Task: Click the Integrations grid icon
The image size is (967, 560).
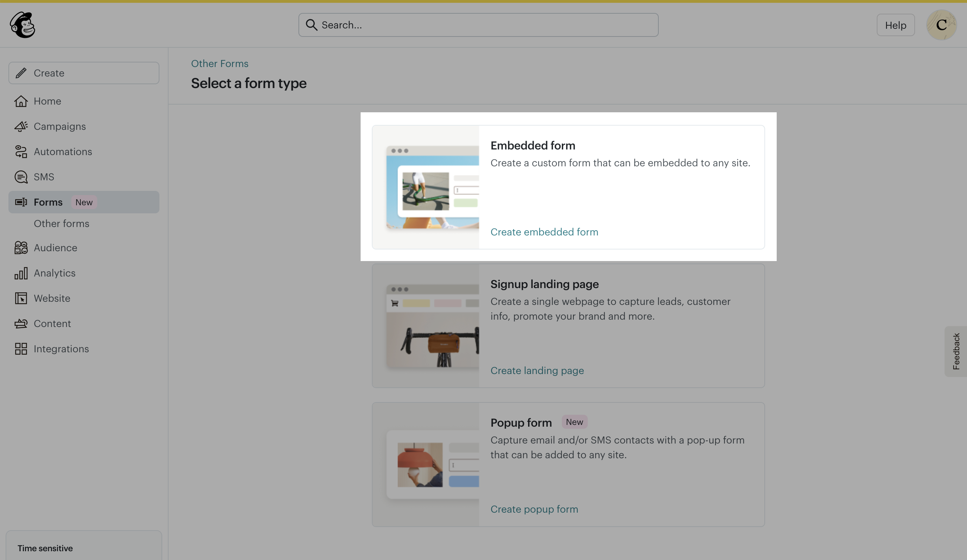Action: pyautogui.click(x=21, y=349)
